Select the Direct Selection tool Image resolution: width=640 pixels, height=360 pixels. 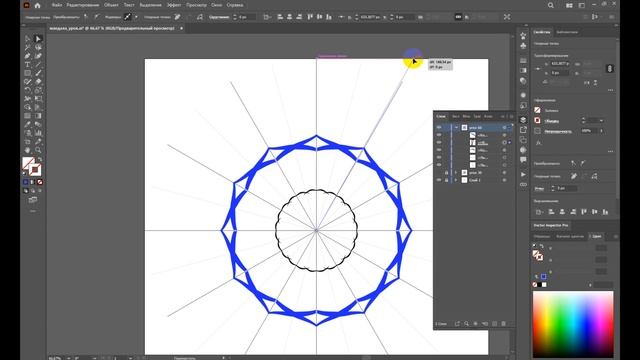click(x=38, y=39)
